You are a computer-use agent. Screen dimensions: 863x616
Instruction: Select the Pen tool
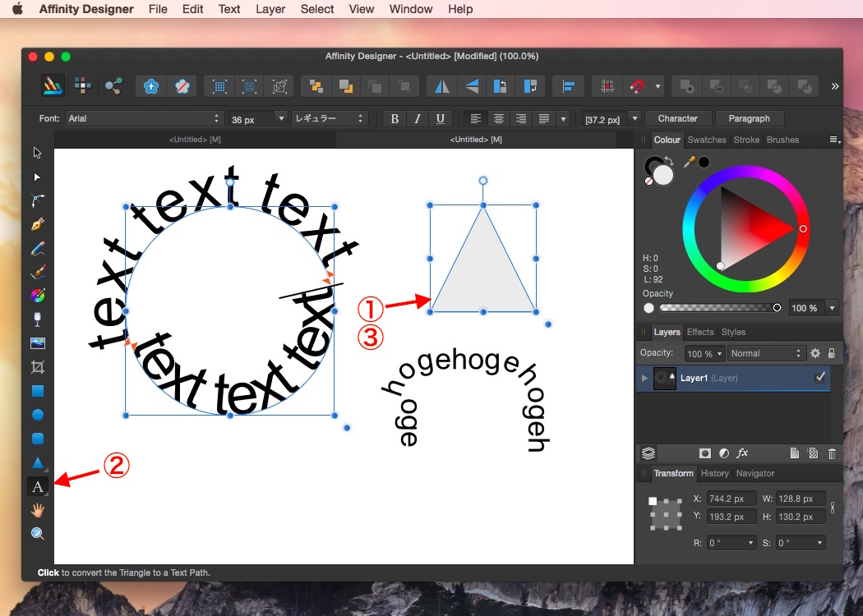point(38,224)
